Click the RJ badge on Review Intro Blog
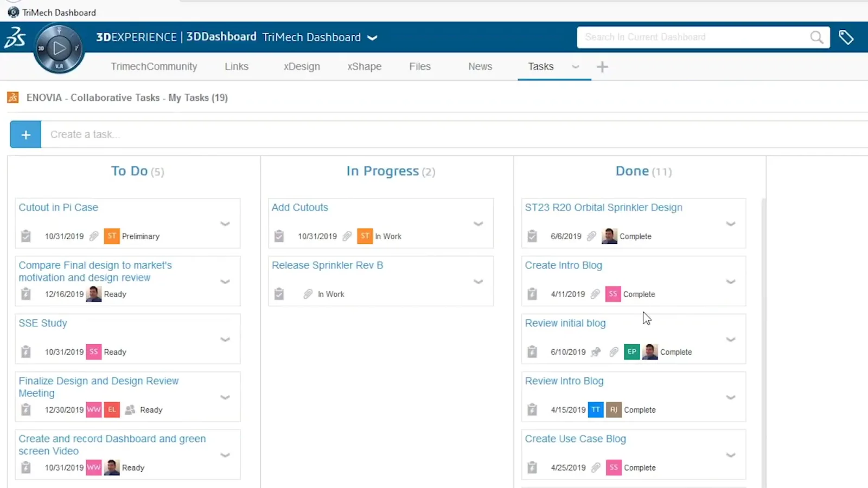 click(614, 409)
